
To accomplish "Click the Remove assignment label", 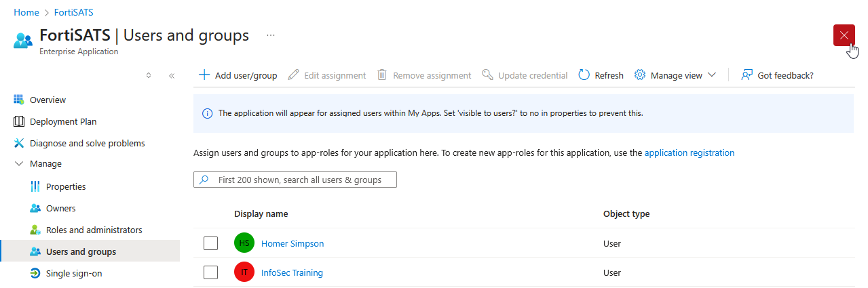I will (432, 75).
